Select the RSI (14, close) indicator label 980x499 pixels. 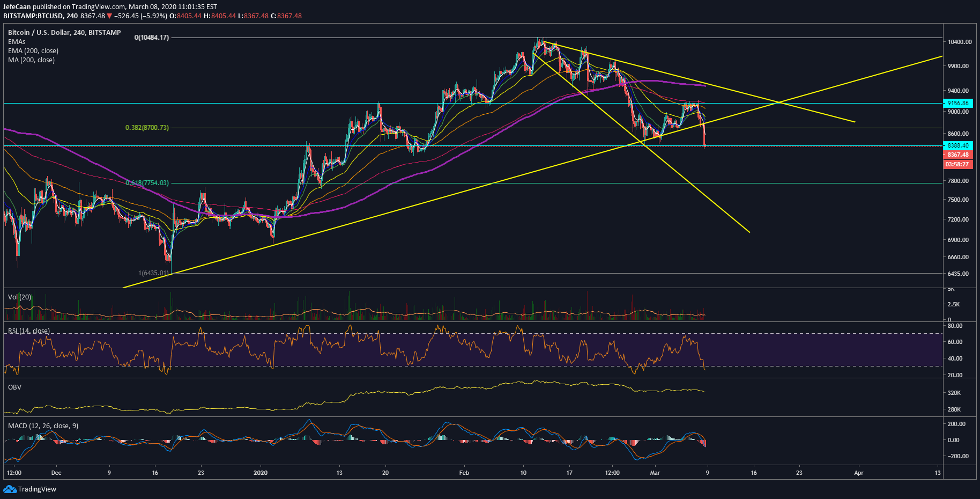pos(29,331)
